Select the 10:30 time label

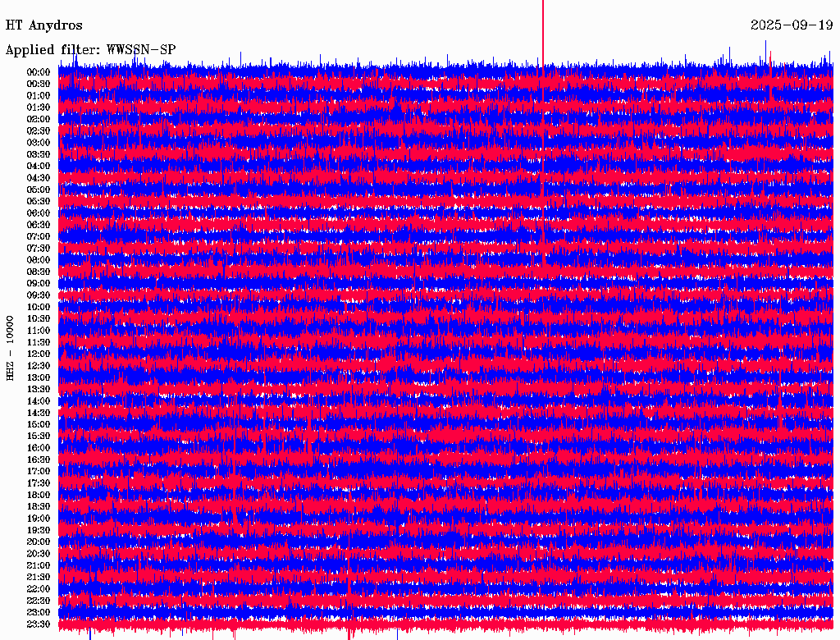click(x=39, y=318)
